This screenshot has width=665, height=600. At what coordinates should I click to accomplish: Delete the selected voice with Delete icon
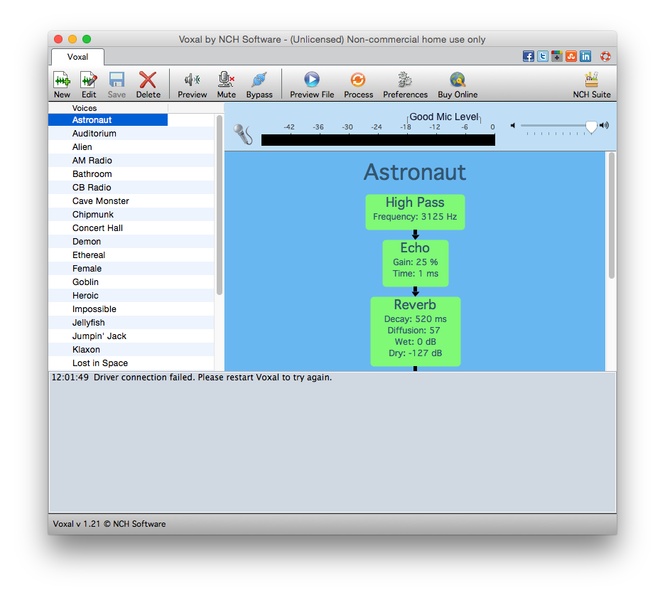(148, 85)
